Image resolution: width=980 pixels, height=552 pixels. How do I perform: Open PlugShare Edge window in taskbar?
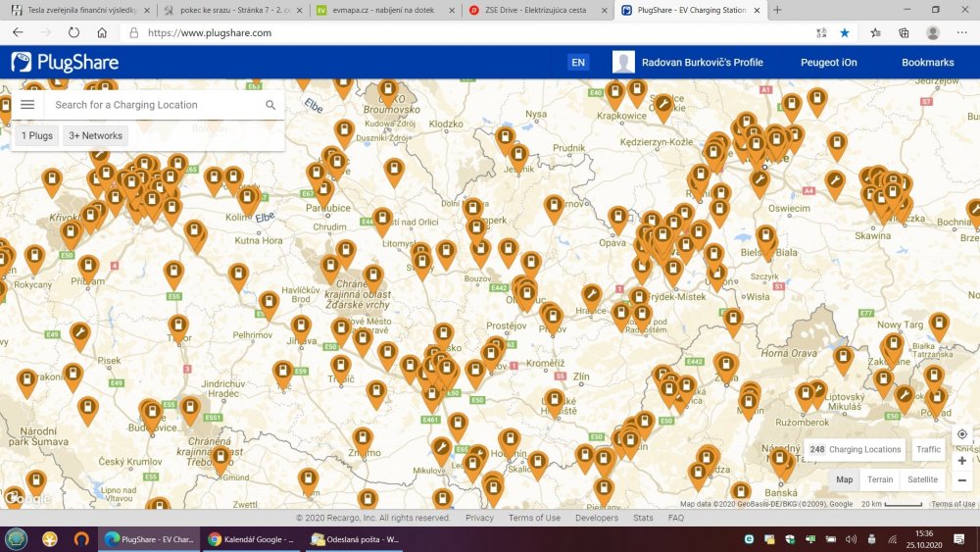tap(150, 539)
